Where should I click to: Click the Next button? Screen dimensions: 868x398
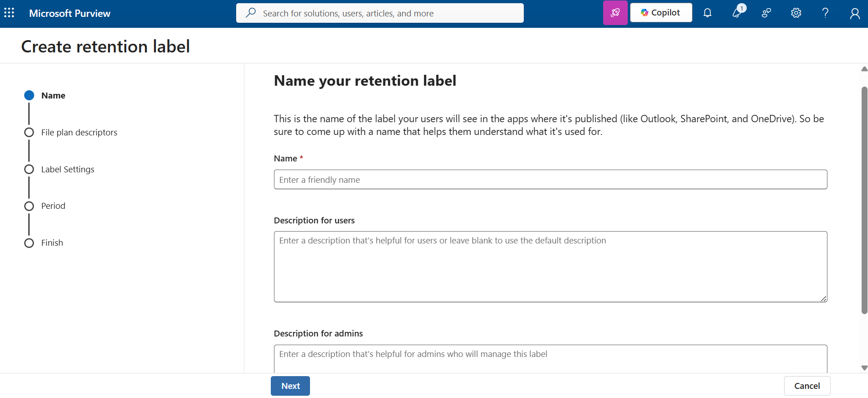click(x=290, y=386)
